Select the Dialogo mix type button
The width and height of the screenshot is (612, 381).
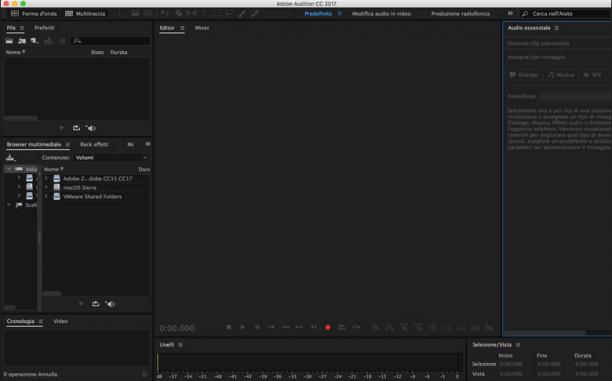click(524, 75)
